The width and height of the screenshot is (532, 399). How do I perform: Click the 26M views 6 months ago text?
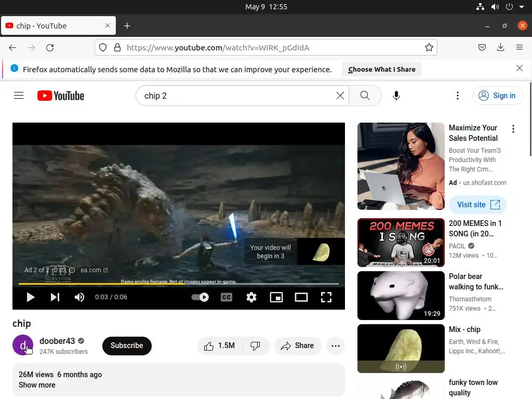60,375
